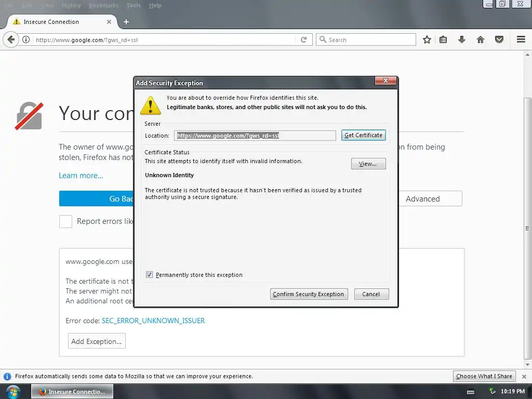Reload the page with the refresh icon
Viewport: 532px width, 399px height.
click(303, 39)
